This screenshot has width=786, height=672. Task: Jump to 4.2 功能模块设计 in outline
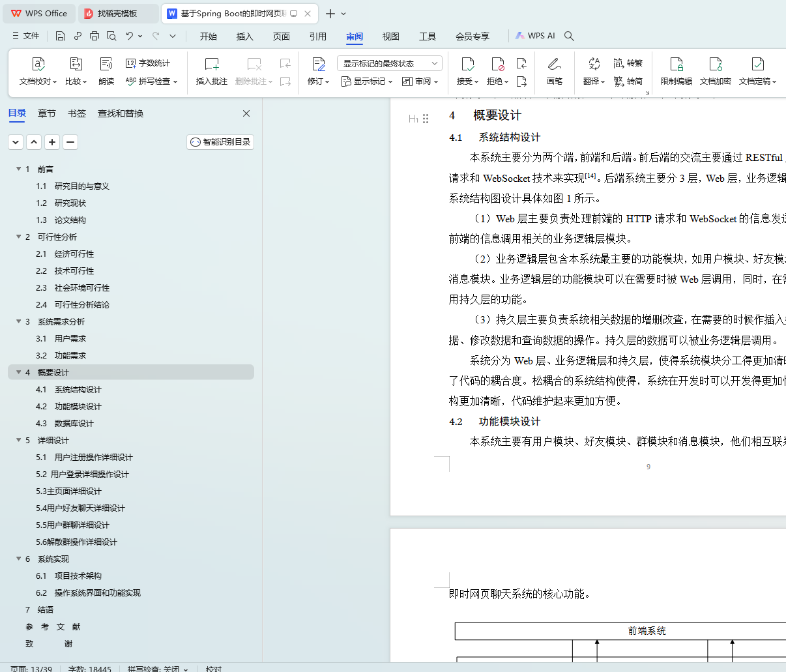pos(68,406)
